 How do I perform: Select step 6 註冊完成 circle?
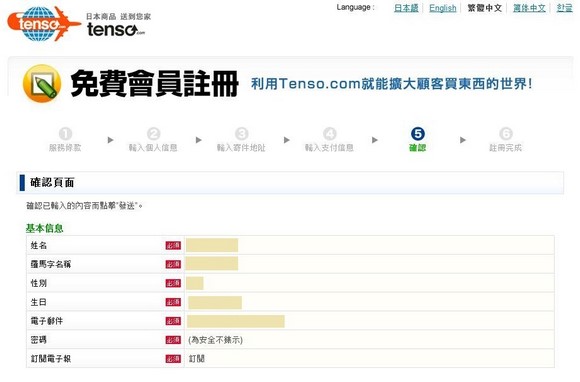[x=506, y=133]
